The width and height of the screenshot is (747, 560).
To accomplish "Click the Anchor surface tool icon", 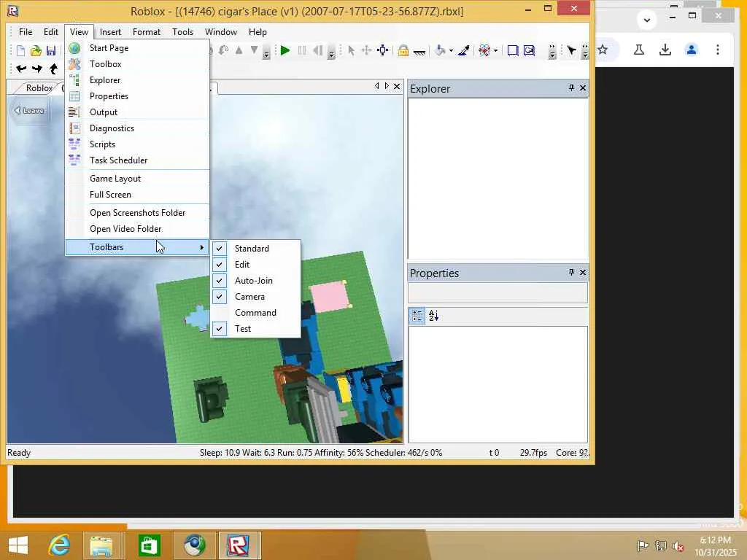I will pyautogui.click(x=419, y=51).
